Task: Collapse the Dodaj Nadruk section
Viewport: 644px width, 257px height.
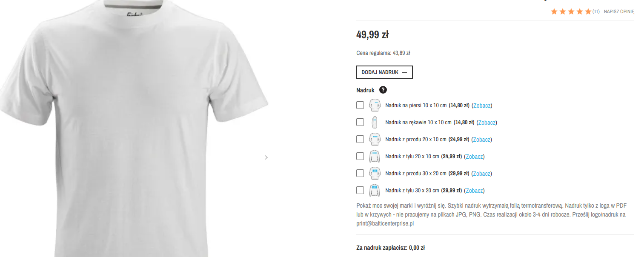Action: click(x=384, y=72)
